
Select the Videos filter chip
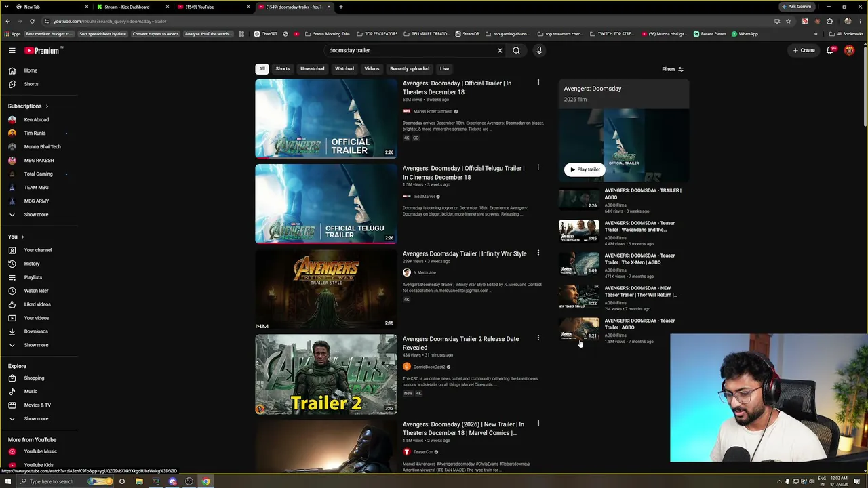click(372, 68)
